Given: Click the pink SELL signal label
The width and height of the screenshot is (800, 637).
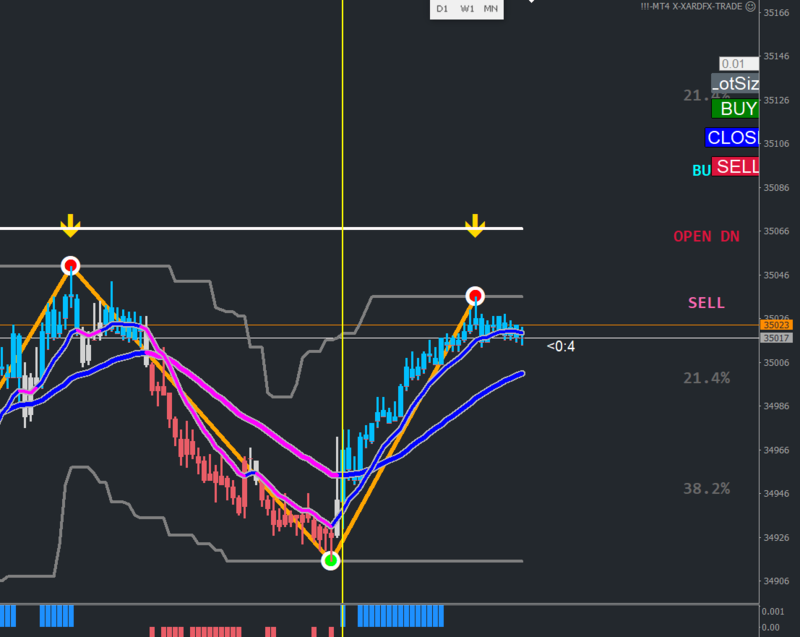Looking at the screenshot, I should click(706, 303).
